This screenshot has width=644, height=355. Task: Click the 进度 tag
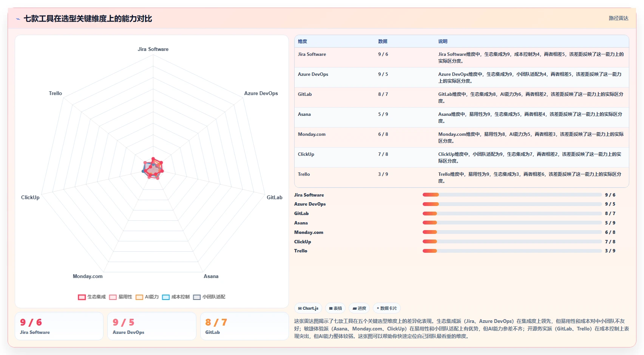(x=359, y=308)
